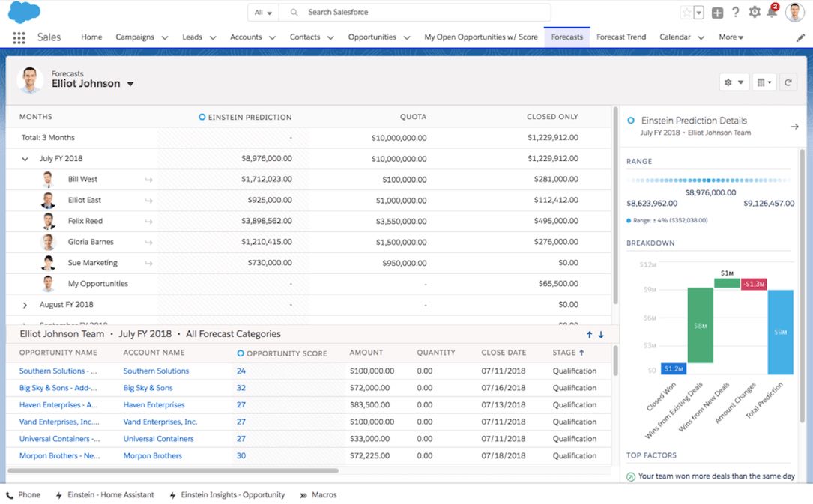Click in the Search Salesforce field
Viewport: 813px width, 504px height.
click(x=420, y=13)
